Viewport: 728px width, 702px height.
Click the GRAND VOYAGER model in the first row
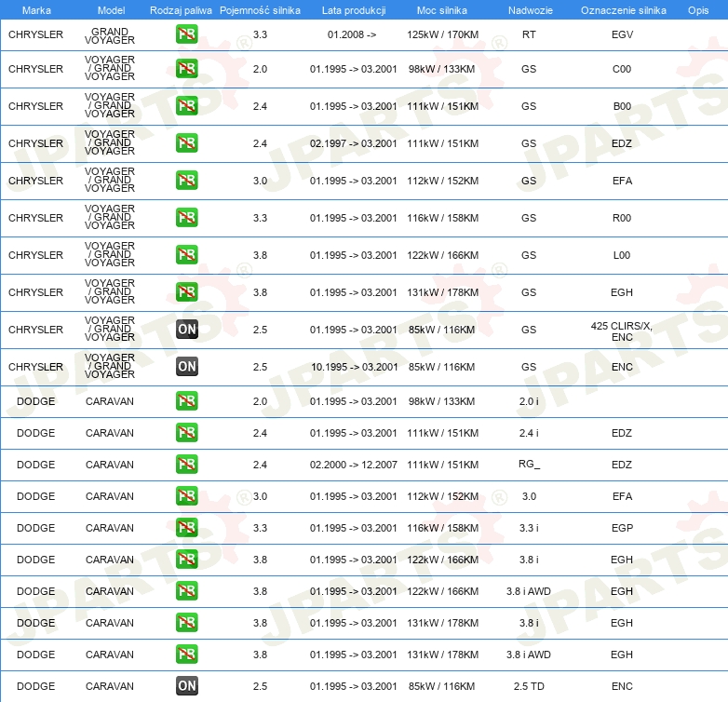pyautogui.click(x=110, y=35)
